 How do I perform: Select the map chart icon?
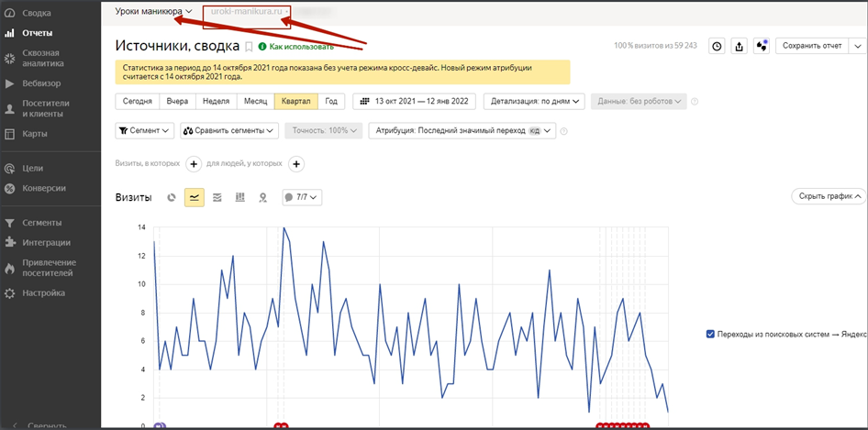262,197
